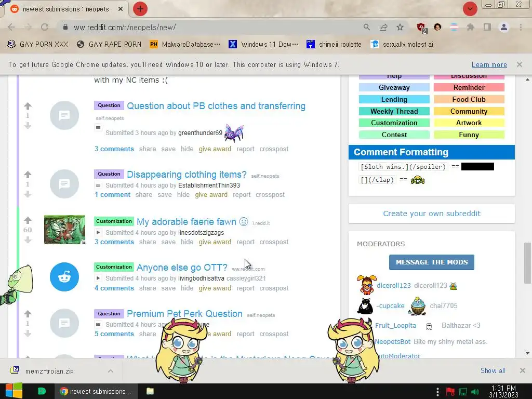This screenshot has height=399, width=532.
Task: Open the faerie fawn post thumbnail
Action: click(x=64, y=229)
